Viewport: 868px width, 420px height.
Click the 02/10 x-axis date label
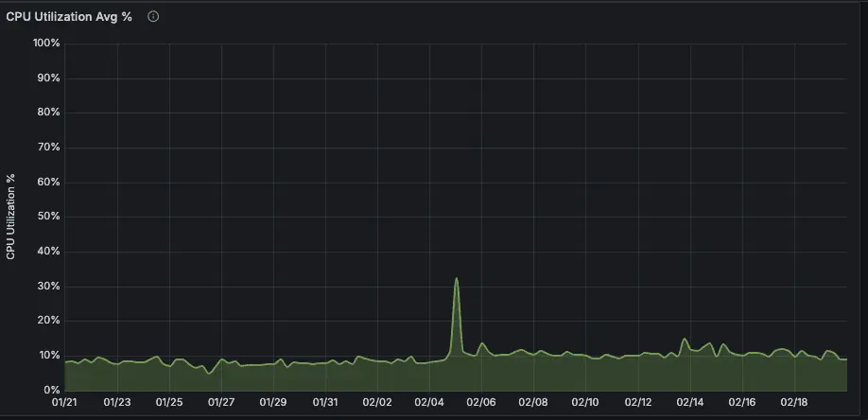[x=585, y=403]
